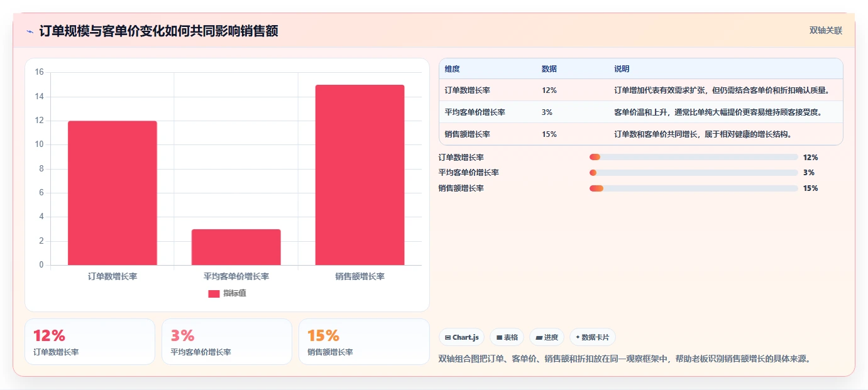Click the x-axis label 订单数增长率

coord(113,276)
